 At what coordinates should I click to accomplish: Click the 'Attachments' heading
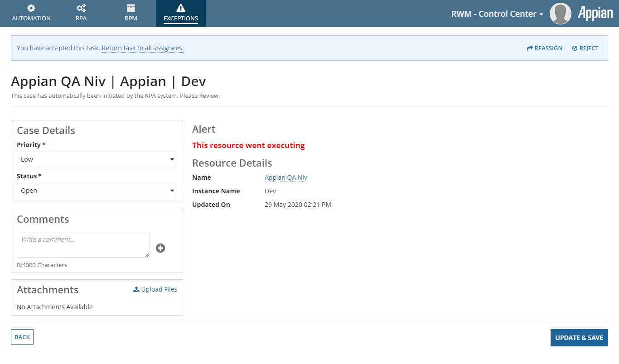[48, 290]
